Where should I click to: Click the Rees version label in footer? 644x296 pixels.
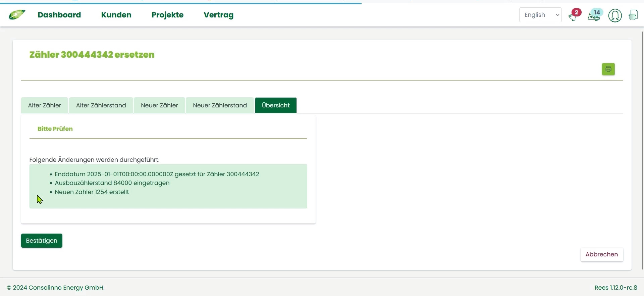615,288
